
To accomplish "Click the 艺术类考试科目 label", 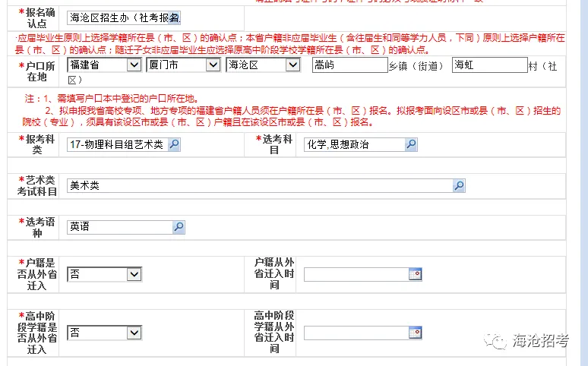I will pos(36,185).
